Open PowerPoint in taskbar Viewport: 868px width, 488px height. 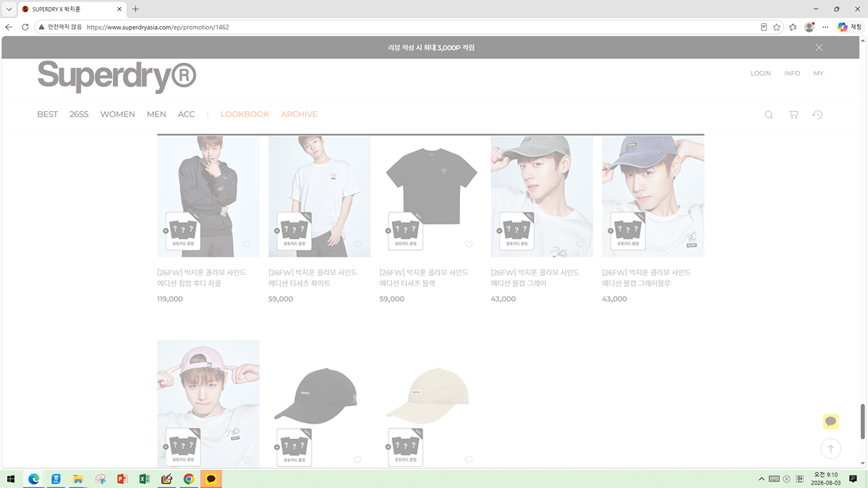click(122, 479)
